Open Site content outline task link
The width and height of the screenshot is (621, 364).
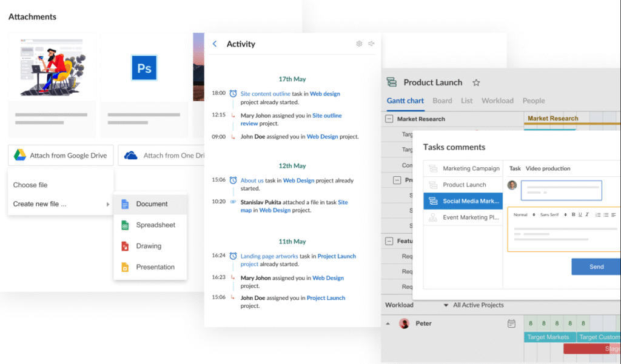pos(265,94)
